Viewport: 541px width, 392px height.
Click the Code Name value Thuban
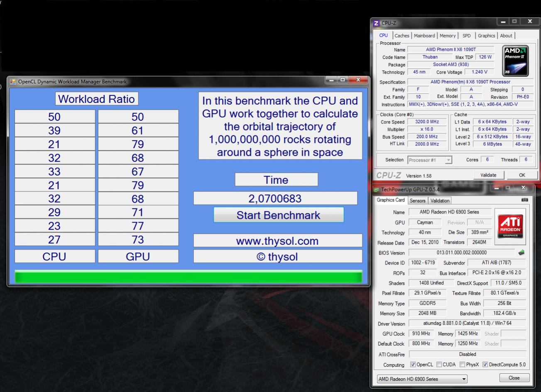[x=430, y=57]
